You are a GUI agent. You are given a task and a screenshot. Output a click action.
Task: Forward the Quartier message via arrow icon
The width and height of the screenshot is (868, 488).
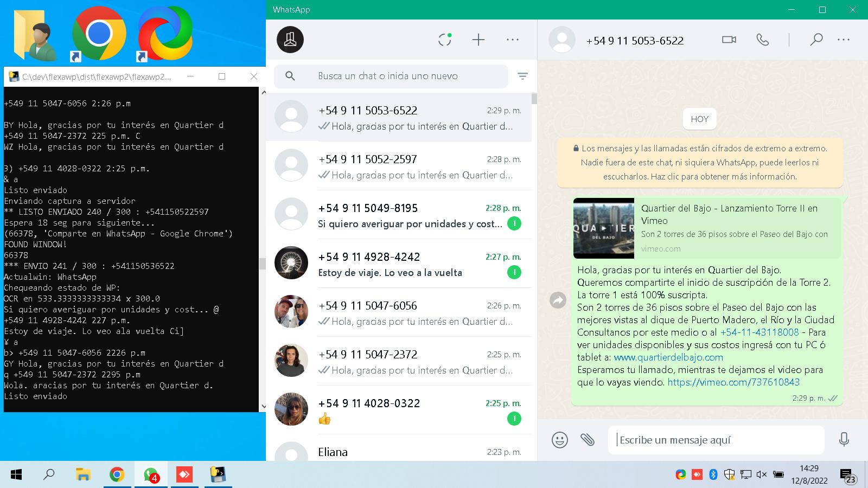(x=558, y=300)
